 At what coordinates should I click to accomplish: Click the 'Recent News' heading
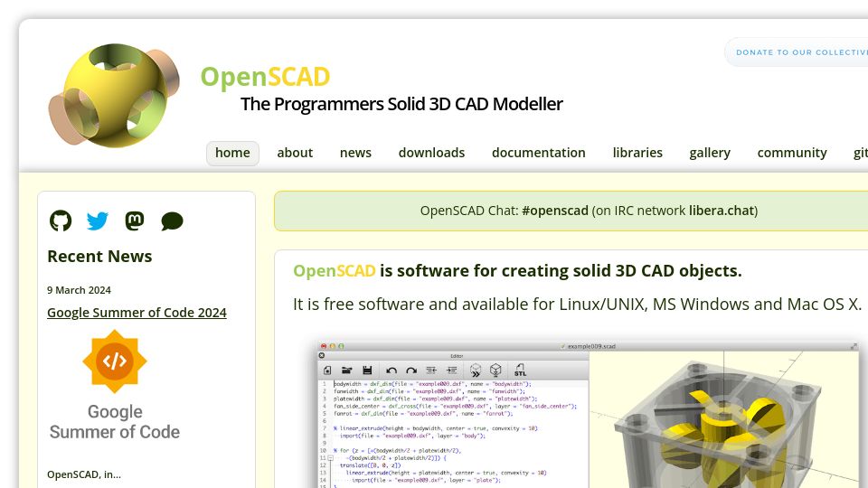tap(99, 256)
